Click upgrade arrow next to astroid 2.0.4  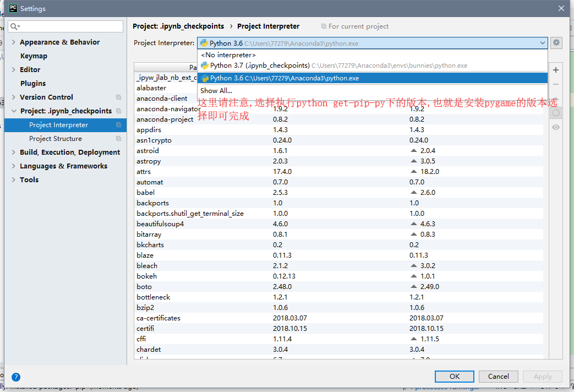(x=414, y=150)
